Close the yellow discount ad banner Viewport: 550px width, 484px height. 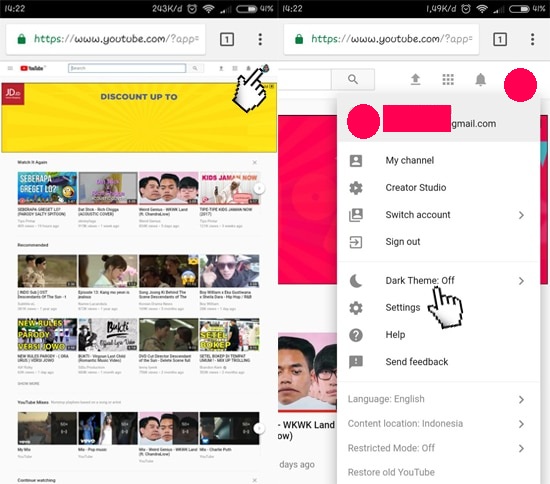pyautogui.click(x=272, y=86)
